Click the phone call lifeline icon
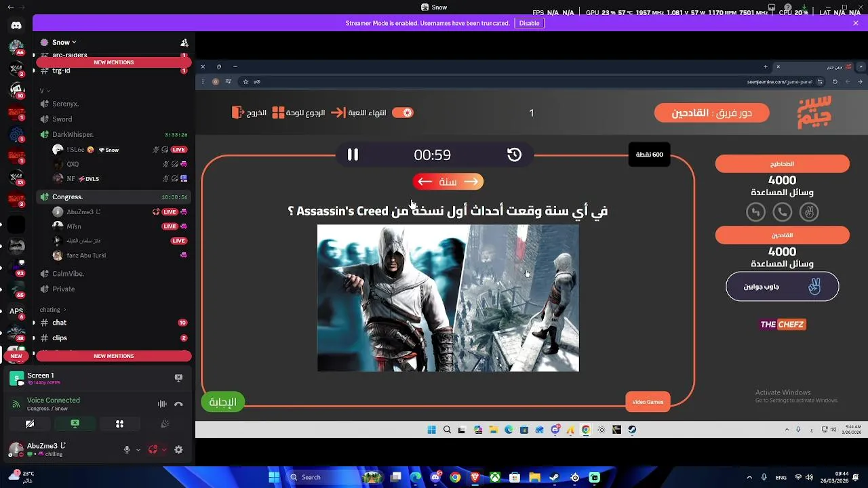This screenshot has height=488, width=868. pyautogui.click(x=782, y=212)
